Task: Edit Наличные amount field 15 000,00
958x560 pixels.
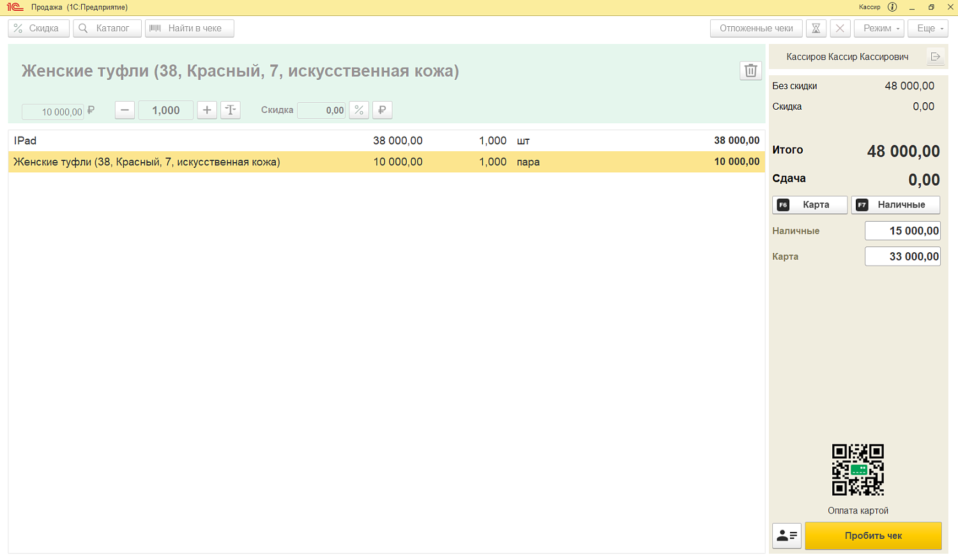Action: click(902, 231)
